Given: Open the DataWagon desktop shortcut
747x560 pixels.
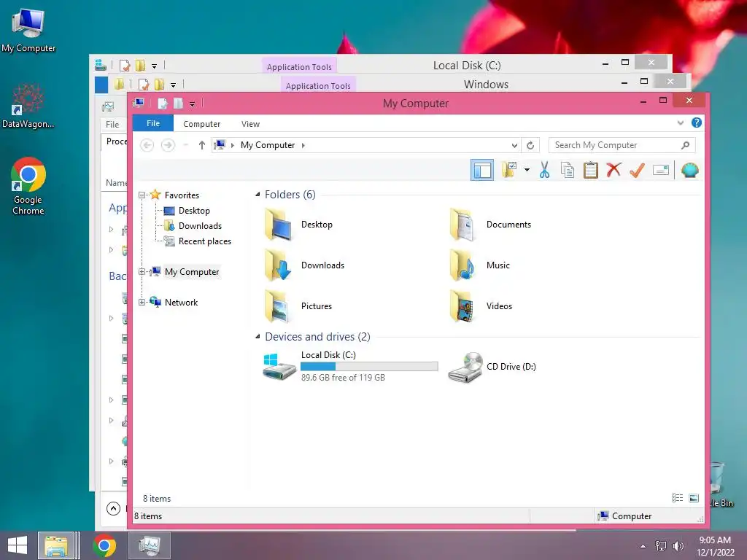Looking at the screenshot, I should pyautogui.click(x=28, y=106).
